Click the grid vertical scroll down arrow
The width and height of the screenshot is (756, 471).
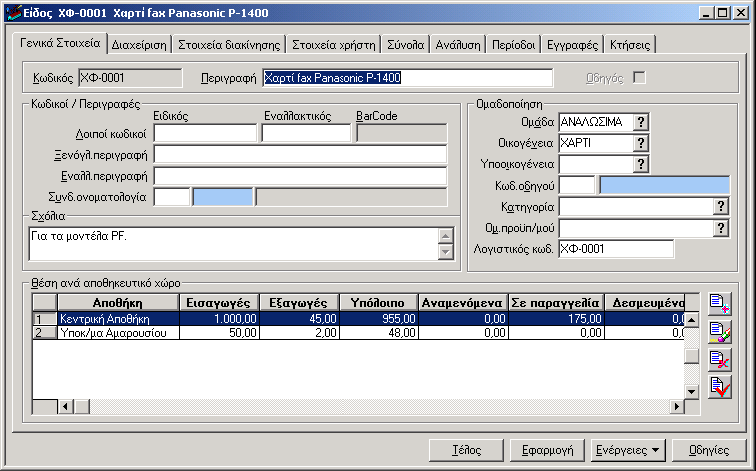(x=692, y=391)
